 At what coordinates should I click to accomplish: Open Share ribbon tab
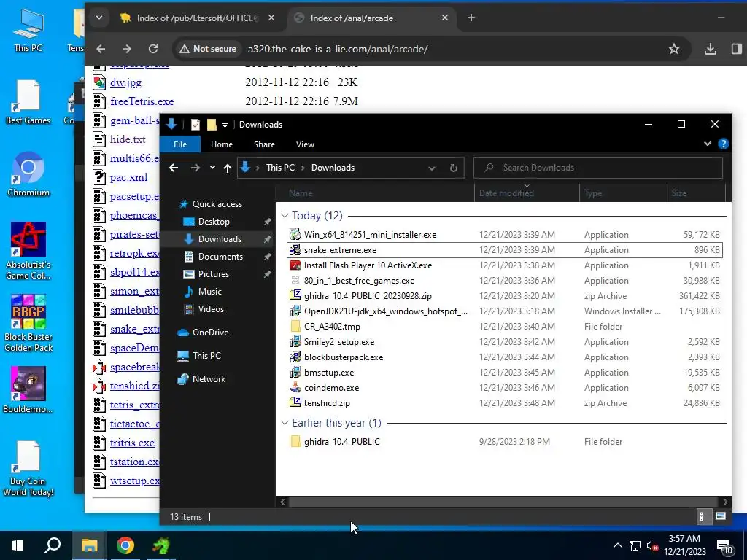point(264,144)
